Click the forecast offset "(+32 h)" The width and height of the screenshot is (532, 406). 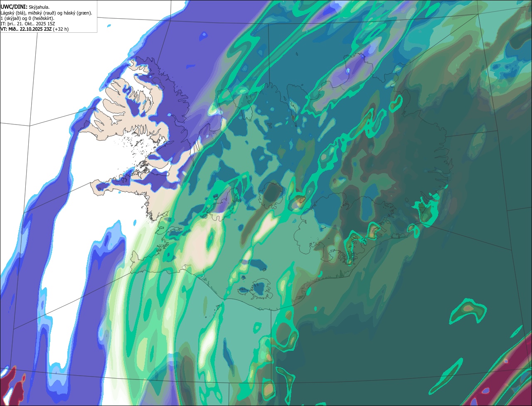click(x=61, y=29)
